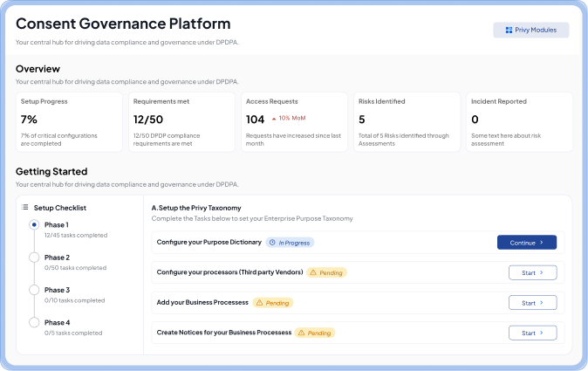Click the '0/50 tasks completed' text
The image size is (588, 371).
click(75, 268)
